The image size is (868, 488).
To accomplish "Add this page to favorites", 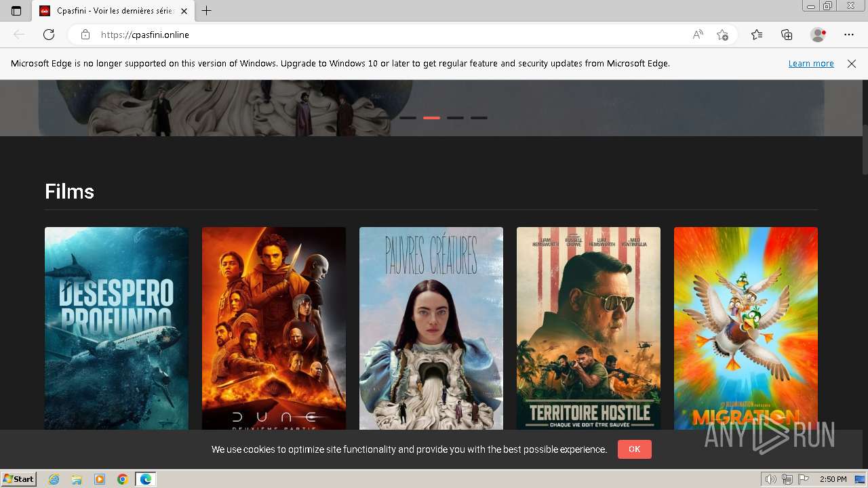I will pos(722,35).
